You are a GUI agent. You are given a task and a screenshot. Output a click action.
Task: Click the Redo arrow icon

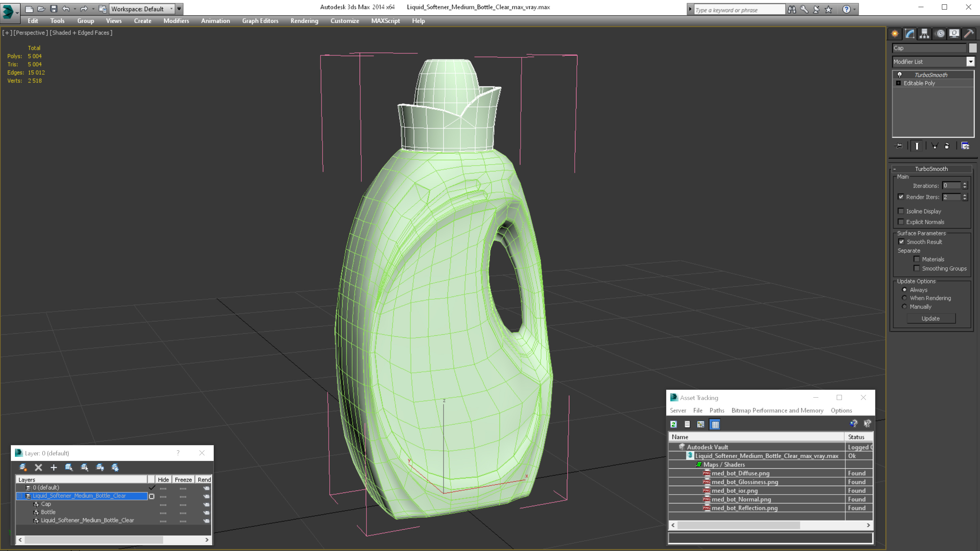point(84,9)
